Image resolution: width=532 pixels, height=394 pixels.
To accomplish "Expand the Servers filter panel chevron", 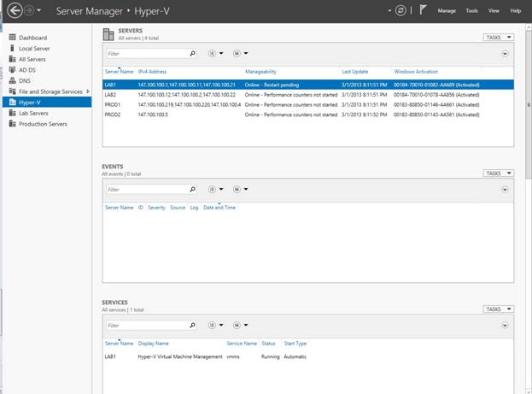I will coord(505,53).
